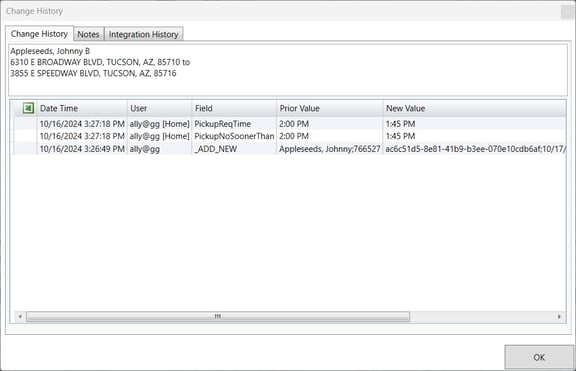The width and height of the screenshot is (576, 371).
Task: Click horizontal scrollbar left arrow
Action: [x=20, y=316]
